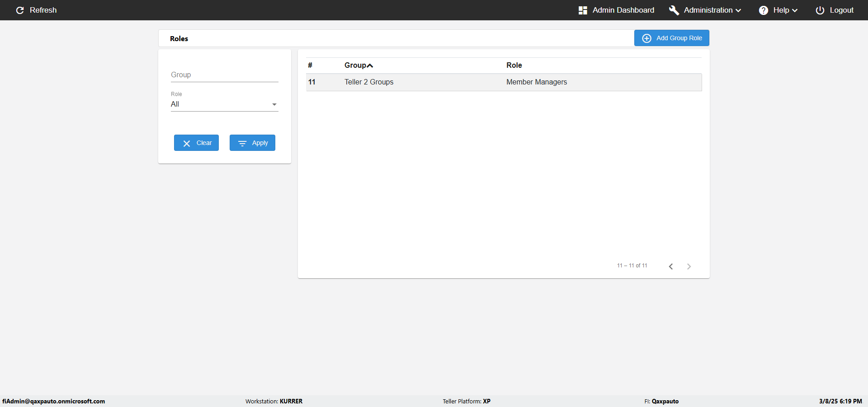The width and height of the screenshot is (868, 407).
Task: Click the Apply filter button
Action: click(x=252, y=143)
